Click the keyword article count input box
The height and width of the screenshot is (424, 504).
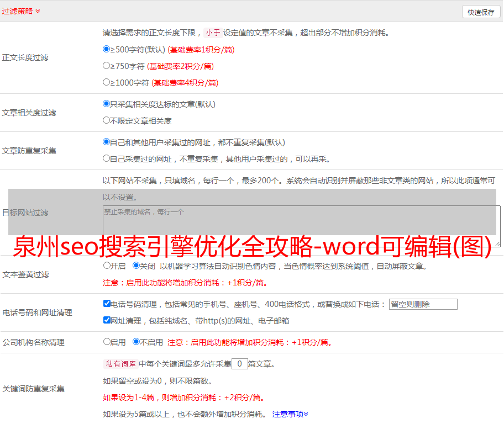[239, 364]
